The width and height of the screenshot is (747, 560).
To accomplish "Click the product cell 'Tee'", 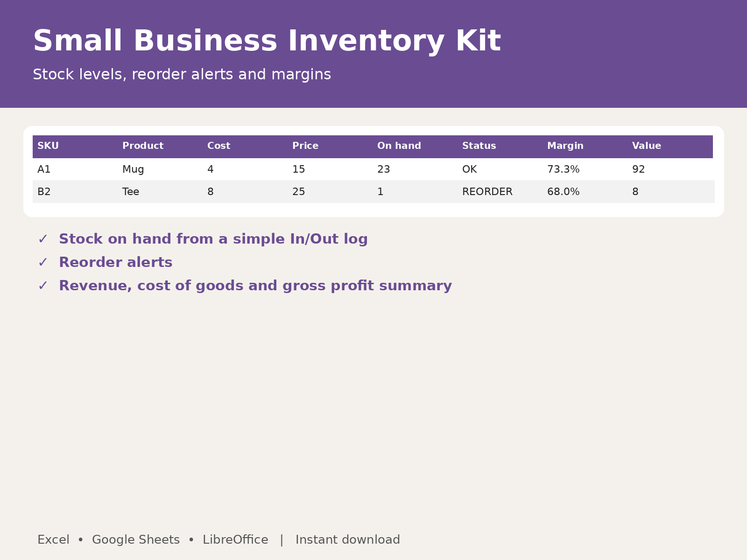I will (131, 192).
